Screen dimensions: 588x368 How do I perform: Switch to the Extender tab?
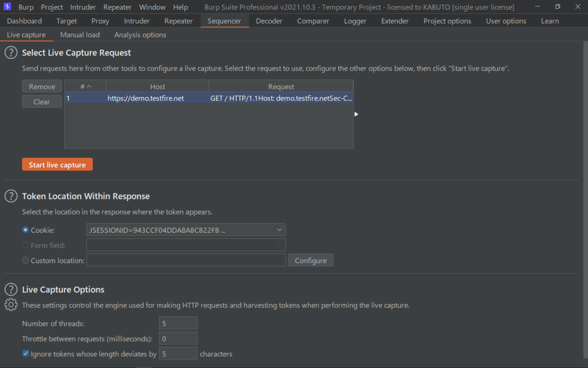395,21
